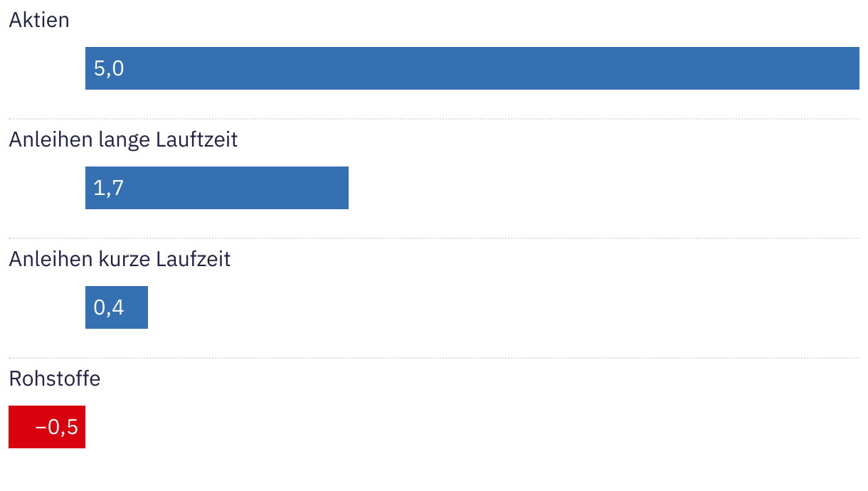Click the only negative-value bar
The width and height of the screenshot is (868, 491).
click(x=47, y=427)
